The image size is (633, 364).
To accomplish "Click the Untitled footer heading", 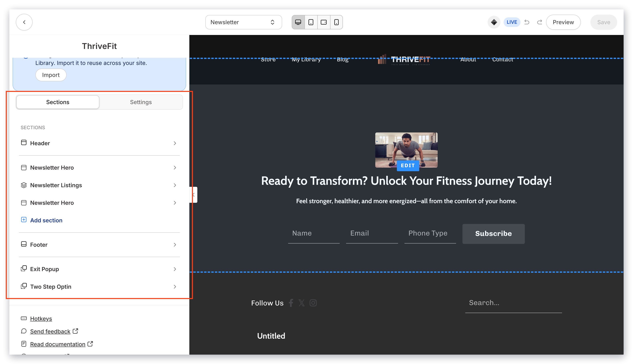I will pyautogui.click(x=271, y=336).
